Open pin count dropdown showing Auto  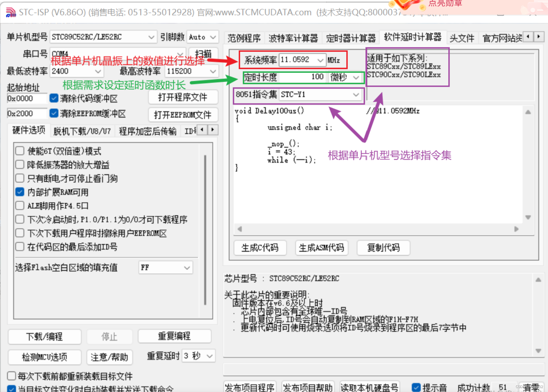tap(202, 37)
